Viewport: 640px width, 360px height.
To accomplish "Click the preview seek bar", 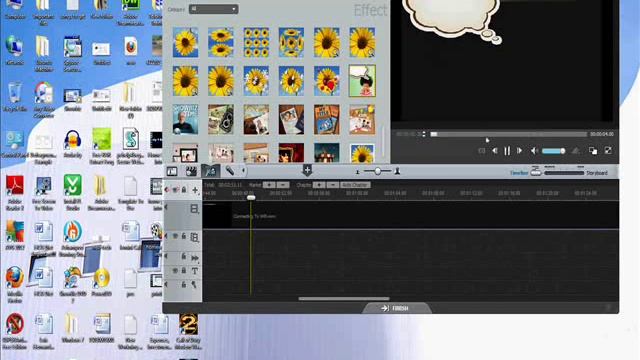I will pos(509,134).
